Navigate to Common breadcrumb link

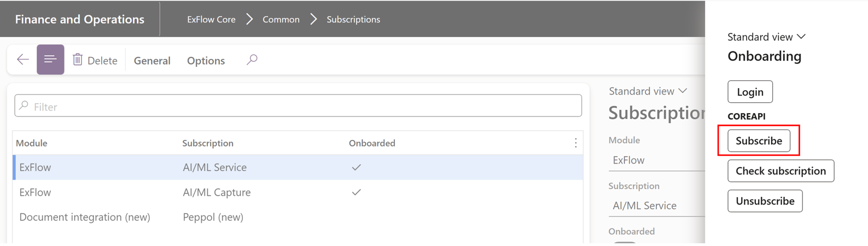tap(281, 19)
